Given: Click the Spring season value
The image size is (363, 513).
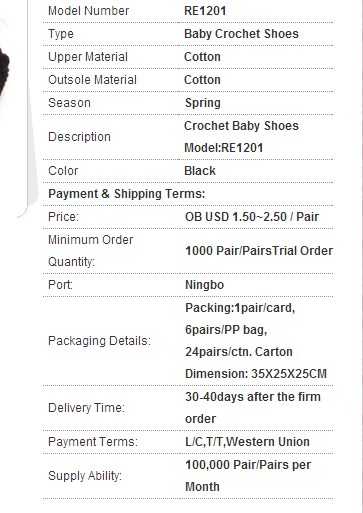Looking at the screenshot, I should coord(203,103).
